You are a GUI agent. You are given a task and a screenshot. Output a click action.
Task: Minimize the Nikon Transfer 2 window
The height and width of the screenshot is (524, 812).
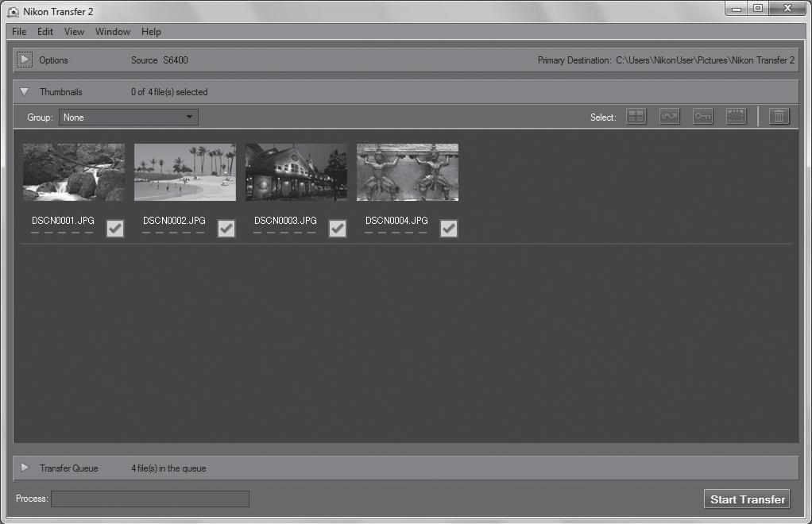737,8
